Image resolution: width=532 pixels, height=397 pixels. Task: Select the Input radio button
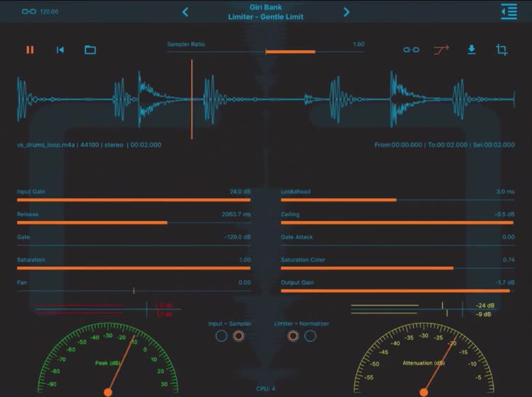point(221,336)
